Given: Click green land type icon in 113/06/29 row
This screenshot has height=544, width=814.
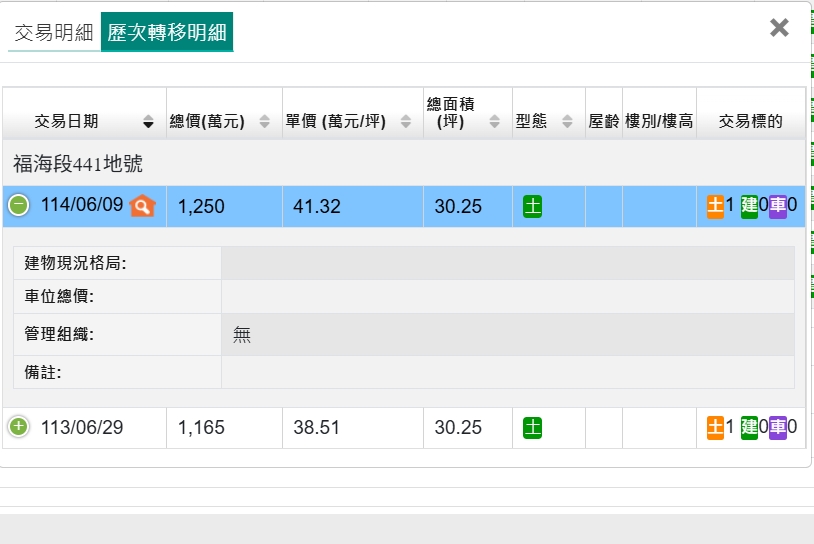Looking at the screenshot, I should point(533,428).
